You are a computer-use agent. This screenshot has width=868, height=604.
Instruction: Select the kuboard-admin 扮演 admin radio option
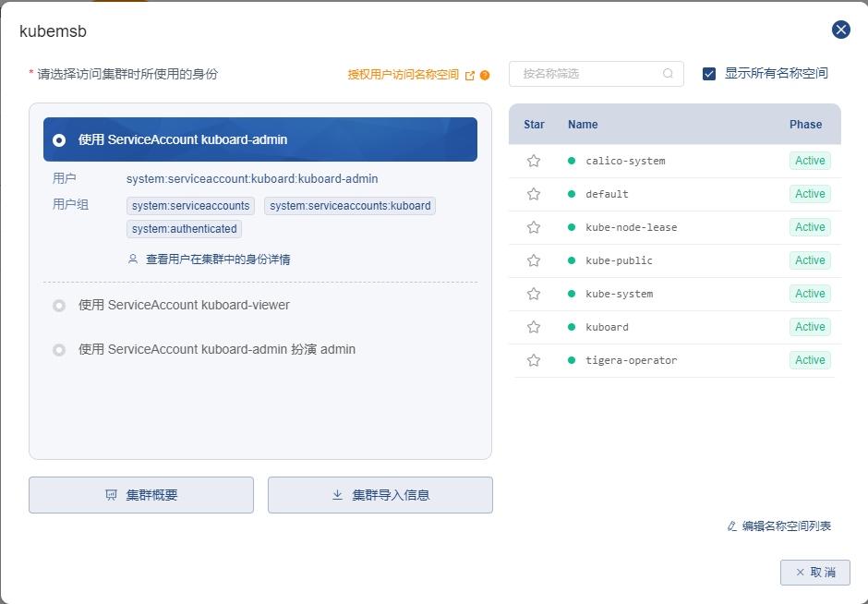coord(58,349)
